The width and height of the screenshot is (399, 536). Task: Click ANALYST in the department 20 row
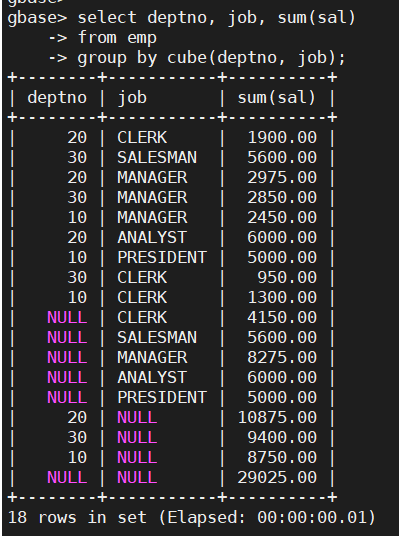tap(152, 238)
